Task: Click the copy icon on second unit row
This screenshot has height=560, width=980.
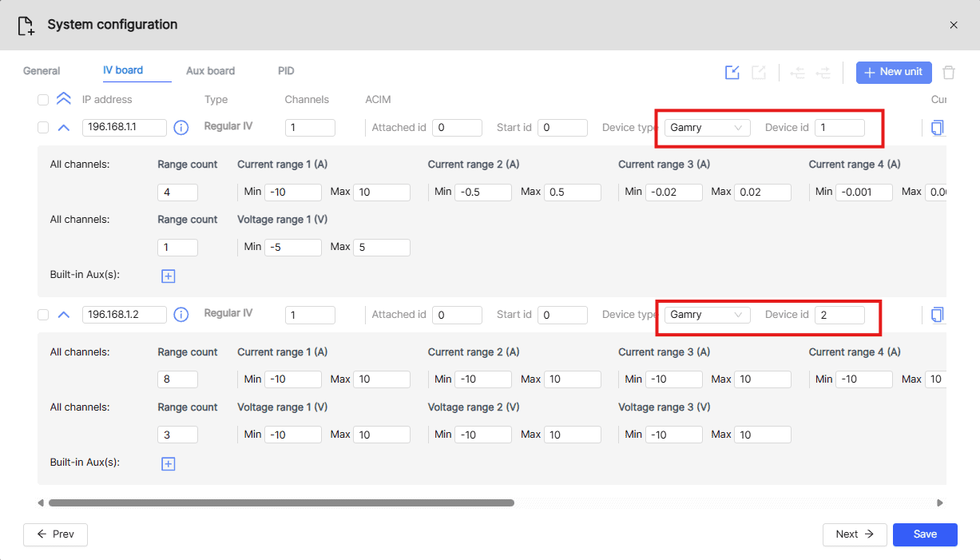Action: (x=937, y=315)
